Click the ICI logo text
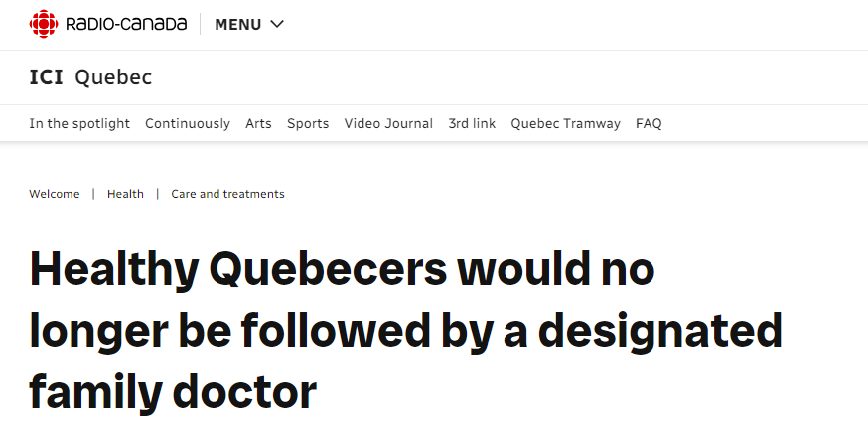 47,77
